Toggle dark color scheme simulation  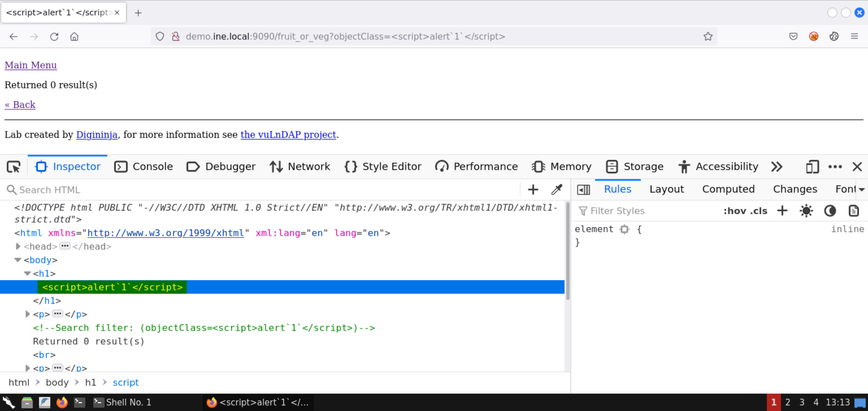coord(830,211)
